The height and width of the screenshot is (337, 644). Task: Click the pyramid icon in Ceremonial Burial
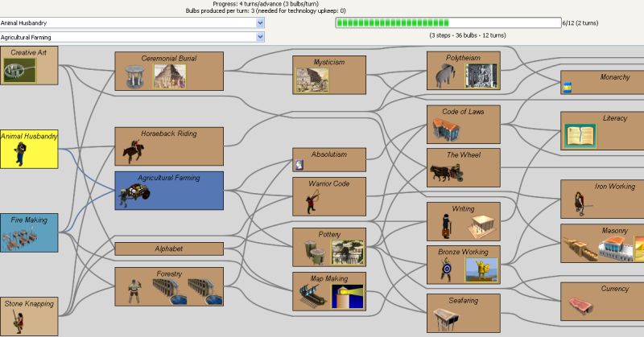click(170, 76)
